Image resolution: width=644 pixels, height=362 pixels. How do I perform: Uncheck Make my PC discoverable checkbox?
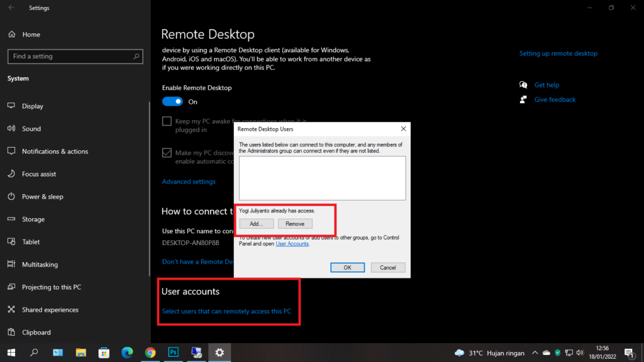pos(167,153)
